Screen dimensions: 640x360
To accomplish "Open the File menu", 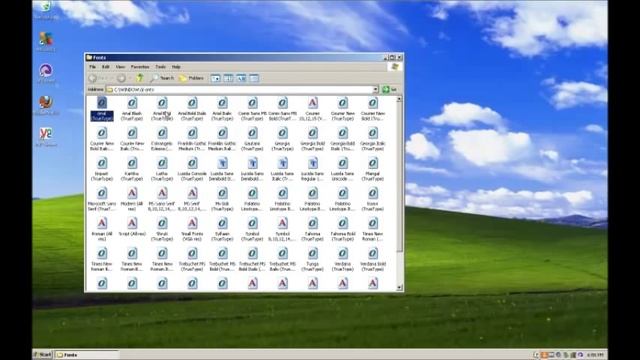I will coord(93,67).
